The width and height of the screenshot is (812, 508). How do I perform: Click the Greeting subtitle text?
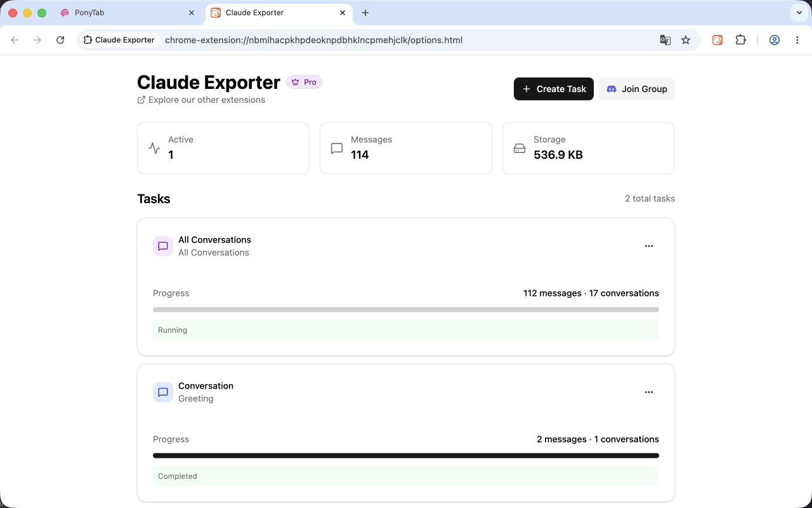click(x=196, y=399)
